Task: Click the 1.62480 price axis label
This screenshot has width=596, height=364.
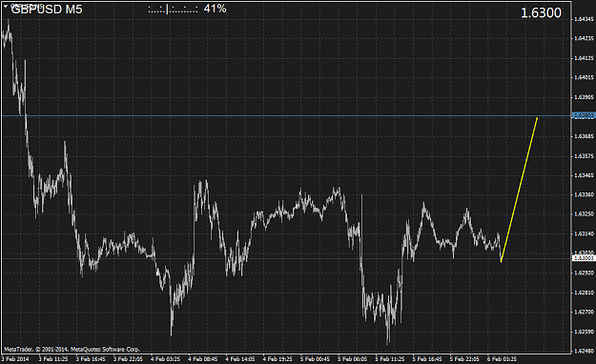Action: pyautogui.click(x=584, y=351)
